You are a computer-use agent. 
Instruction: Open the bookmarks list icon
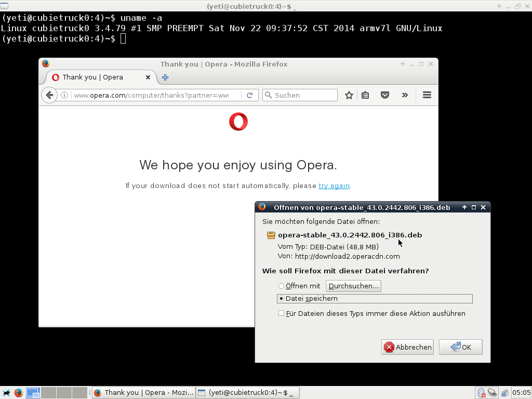(x=365, y=95)
